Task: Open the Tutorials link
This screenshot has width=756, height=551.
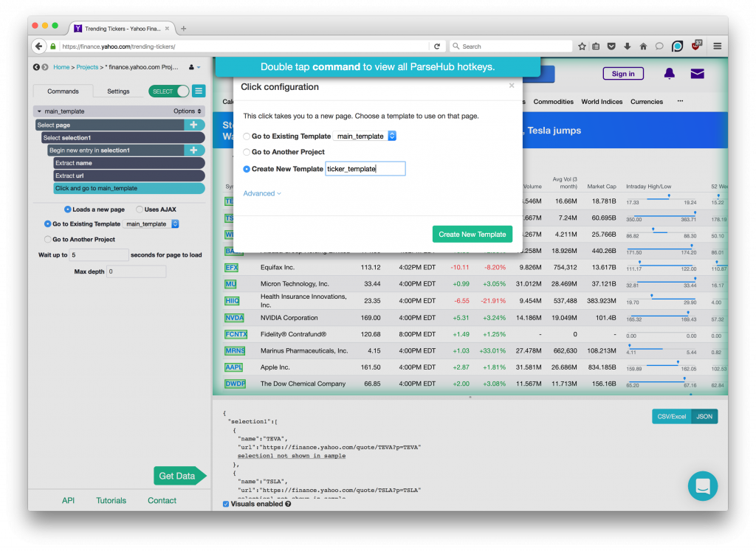Action: click(111, 500)
